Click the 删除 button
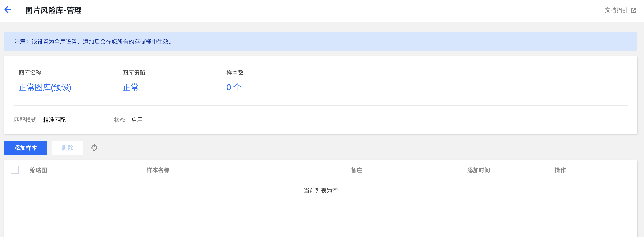Image resolution: width=644 pixels, height=237 pixels. 67,148
